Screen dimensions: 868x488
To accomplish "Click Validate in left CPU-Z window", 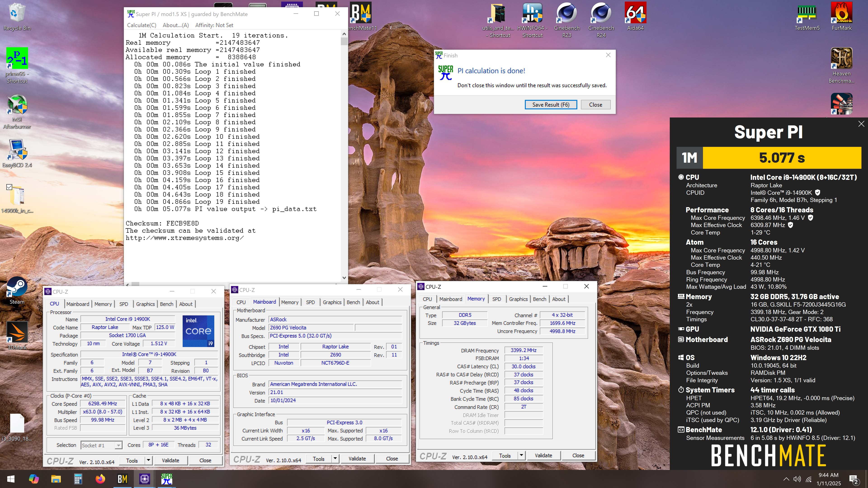I will click(170, 460).
